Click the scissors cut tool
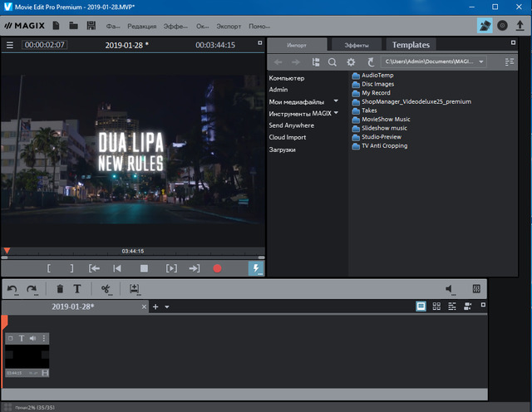Viewport: 532px width, 412px height. coord(106,289)
